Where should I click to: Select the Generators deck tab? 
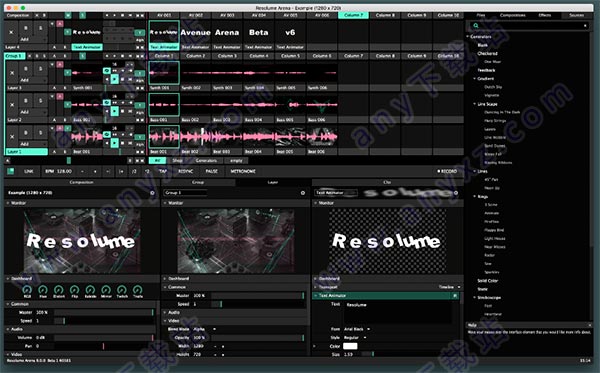click(206, 161)
